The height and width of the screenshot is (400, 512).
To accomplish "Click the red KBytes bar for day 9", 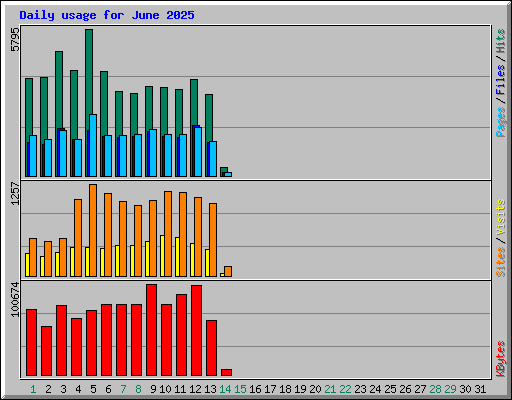I will point(152,330).
